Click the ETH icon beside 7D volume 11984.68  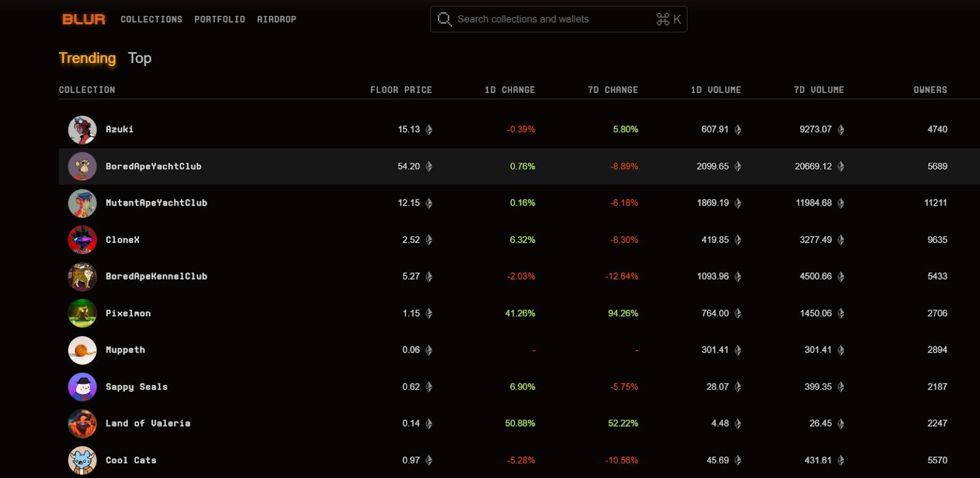(x=840, y=203)
